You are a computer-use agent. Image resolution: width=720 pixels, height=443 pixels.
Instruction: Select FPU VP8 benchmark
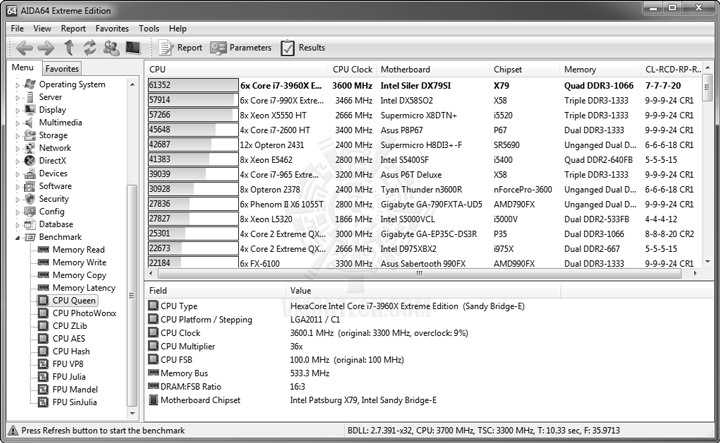tap(68, 364)
